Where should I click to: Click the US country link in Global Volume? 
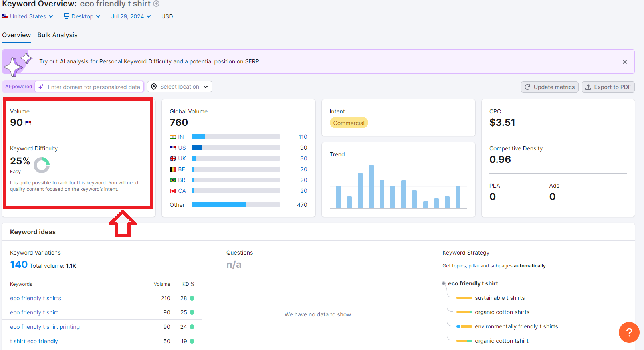pos(182,148)
